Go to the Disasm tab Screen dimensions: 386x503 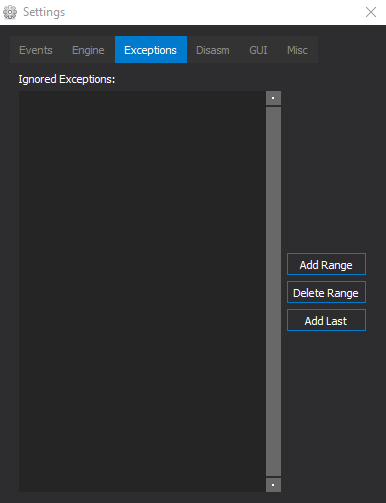pyautogui.click(x=213, y=50)
